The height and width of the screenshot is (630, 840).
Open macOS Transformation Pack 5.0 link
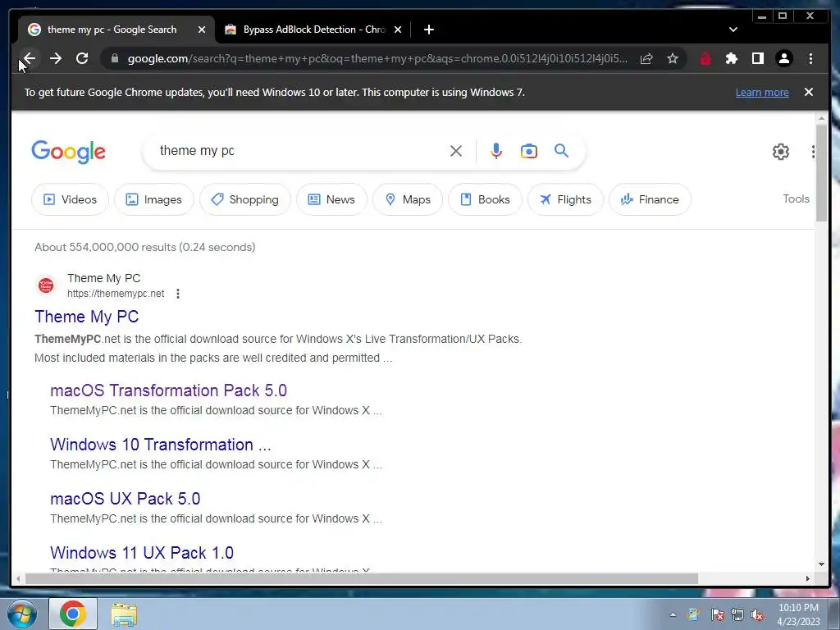pyautogui.click(x=169, y=390)
